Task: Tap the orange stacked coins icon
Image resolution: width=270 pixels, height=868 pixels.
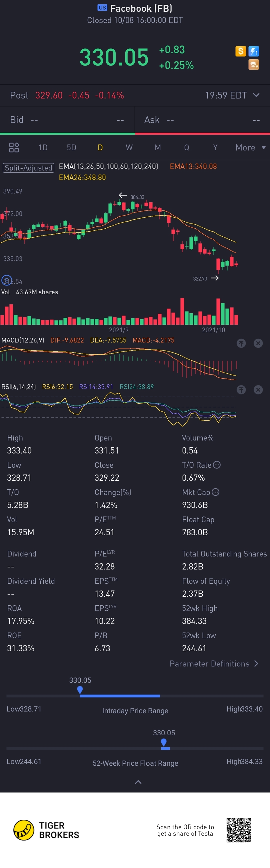Action: pyautogui.click(x=253, y=64)
